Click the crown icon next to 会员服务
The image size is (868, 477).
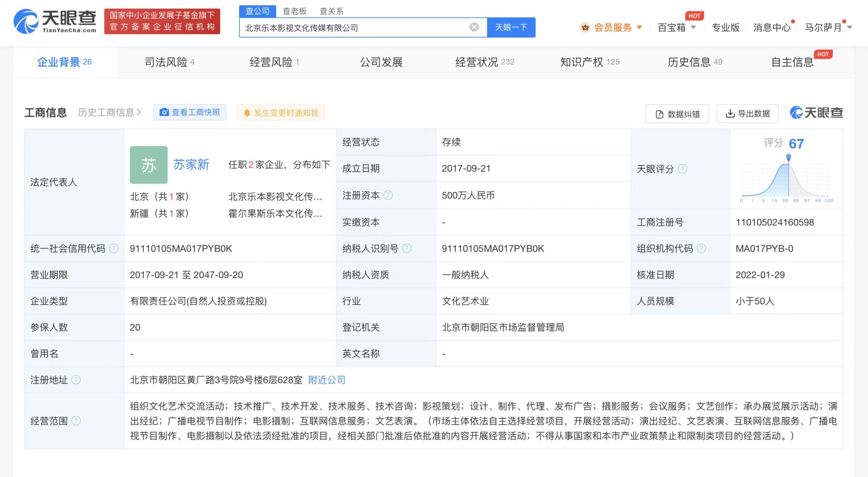tap(585, 28)
